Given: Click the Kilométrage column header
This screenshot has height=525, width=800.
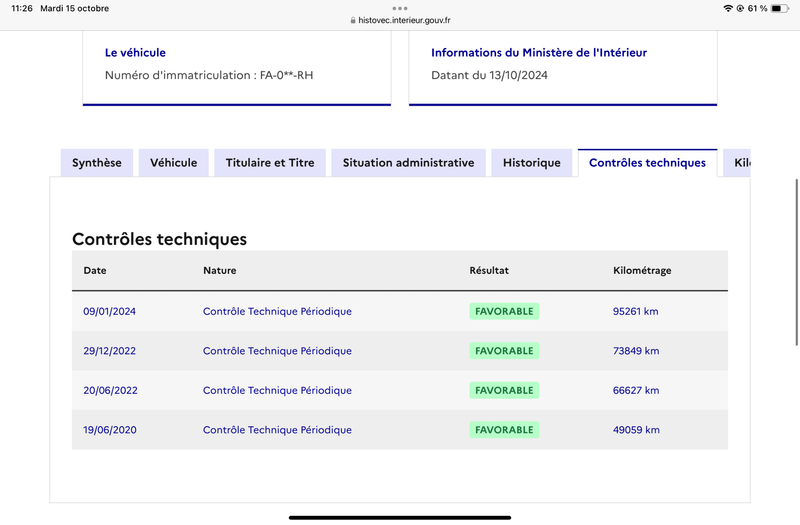Looking at the screenshot, I should (x=642, y=270).
